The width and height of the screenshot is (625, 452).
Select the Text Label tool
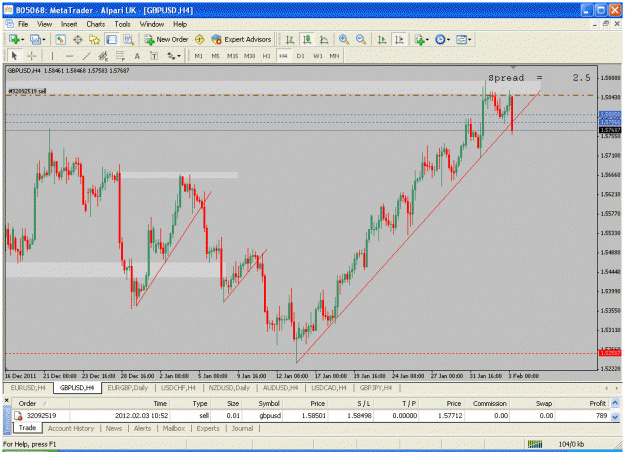(154, 56)
